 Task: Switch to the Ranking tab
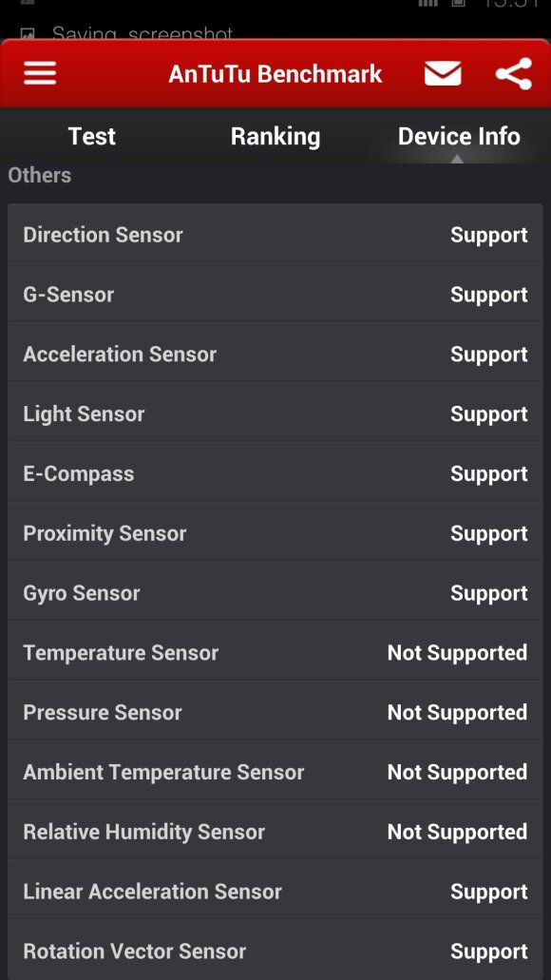click(x=275, y=136)
